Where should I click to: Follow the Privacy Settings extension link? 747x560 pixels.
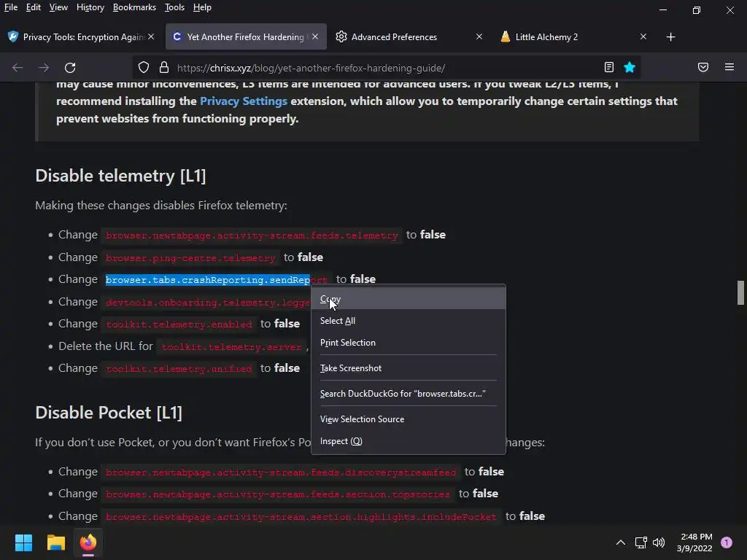click(244, 101)
